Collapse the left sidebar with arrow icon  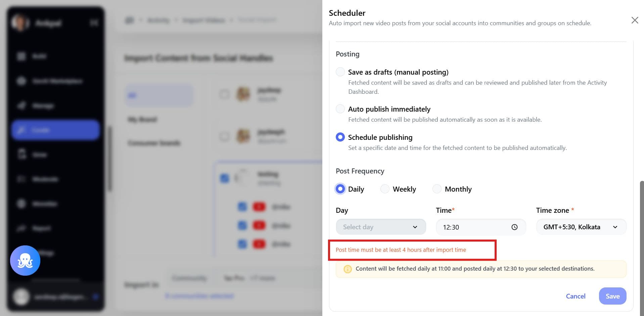pyautogui.click(x=94, y=23)
